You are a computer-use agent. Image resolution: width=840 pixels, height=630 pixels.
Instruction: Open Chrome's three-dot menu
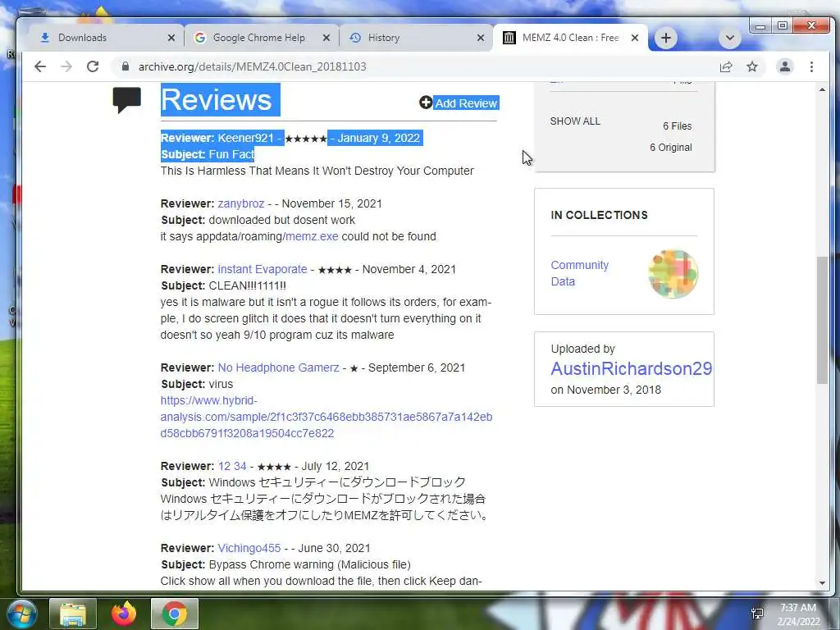811,66
